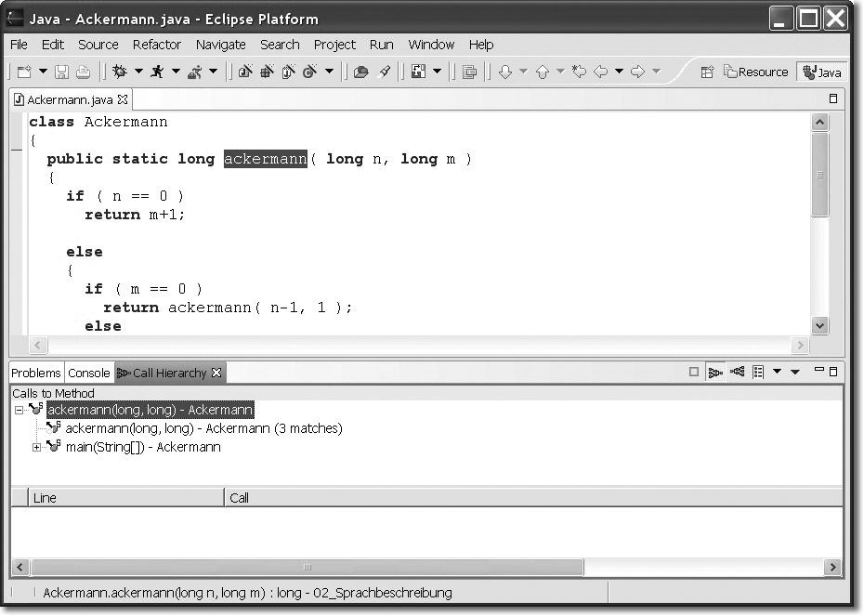Click the Save toolbar icon
864x616 pixels.
coord(62,72)
